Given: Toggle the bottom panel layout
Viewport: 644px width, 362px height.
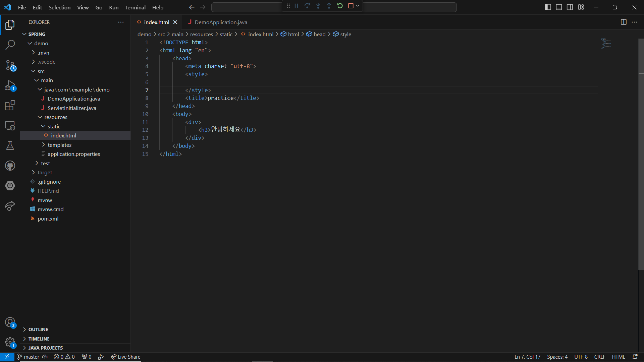Looking at the screenshot, I should [559, 7].
